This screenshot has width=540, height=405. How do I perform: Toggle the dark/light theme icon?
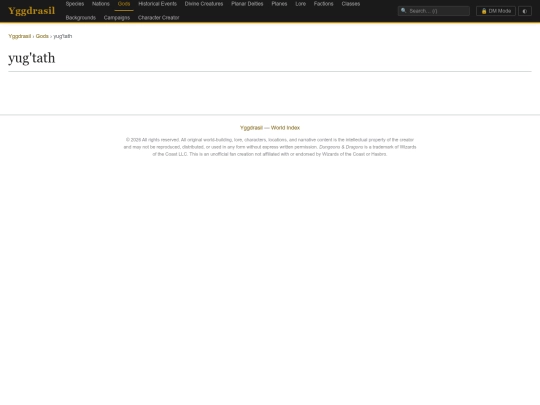[x=525, y=11]
